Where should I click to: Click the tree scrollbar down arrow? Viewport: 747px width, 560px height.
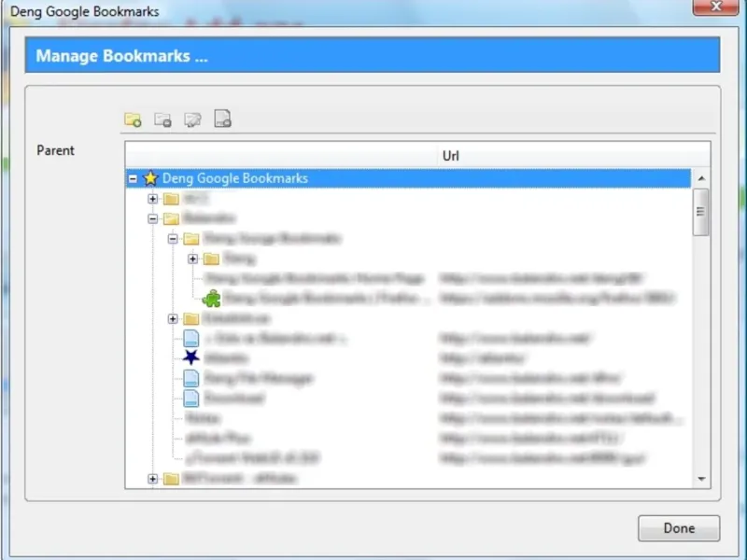701,479
